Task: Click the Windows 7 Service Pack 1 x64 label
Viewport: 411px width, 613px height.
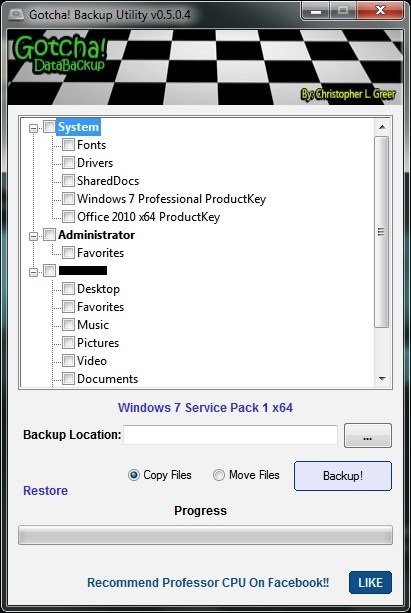Action: (x=205, y=408)
